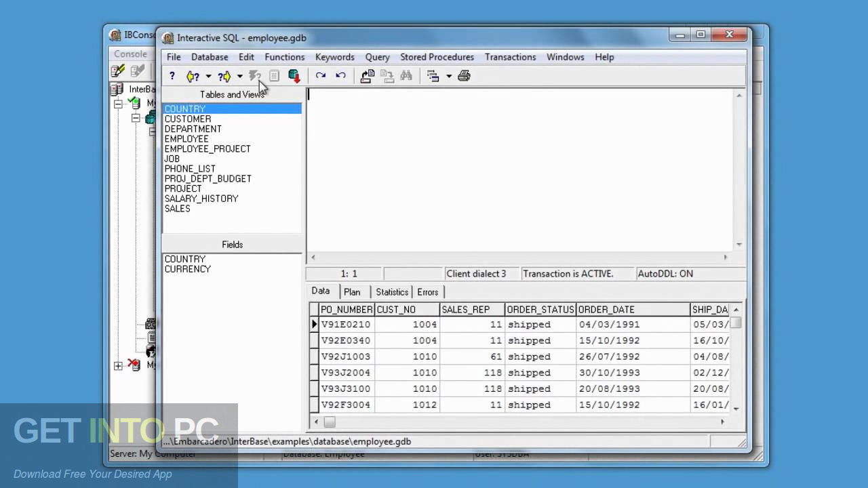Open the Query menu
Screen dimensions: 868x488
click(x=377, y=57)
